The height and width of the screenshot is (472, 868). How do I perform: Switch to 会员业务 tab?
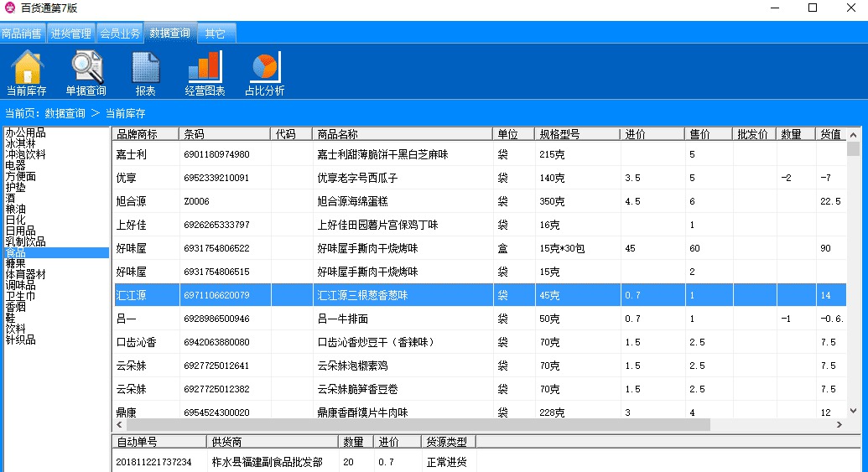tap(120, 34)
